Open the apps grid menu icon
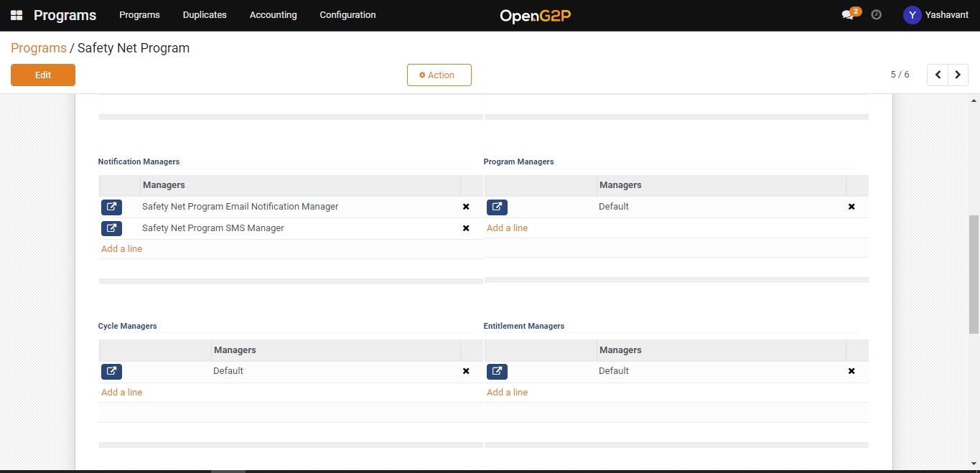This screenshot has height=473, width=980. click(x=17, y=15)
